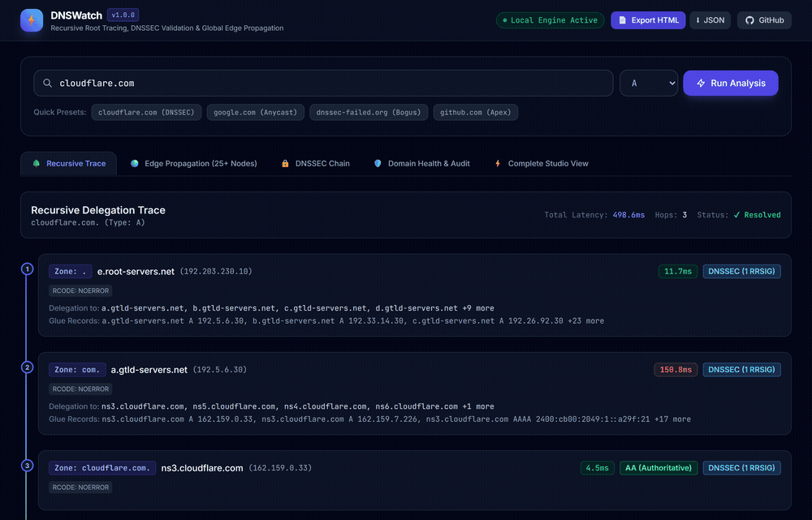Click DNSSEC (1 RRSIG) badge on a.gtld-servers.net row
This screenshot has height=520, width=812.
(741, 369)
